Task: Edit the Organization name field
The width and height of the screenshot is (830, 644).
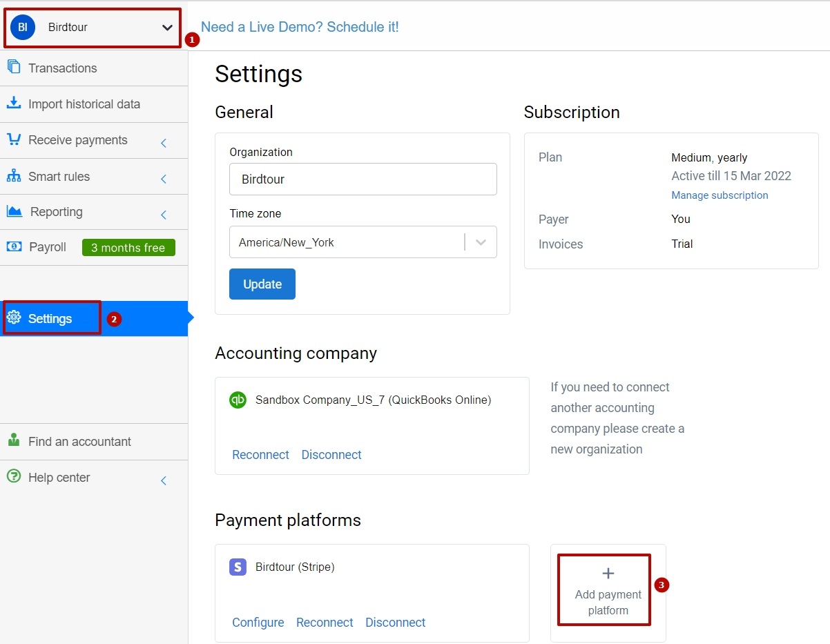Action: (x=363, y=179)
